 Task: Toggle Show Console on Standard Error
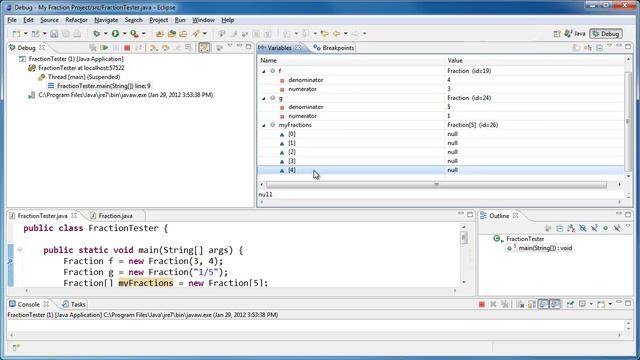(555, 304)
